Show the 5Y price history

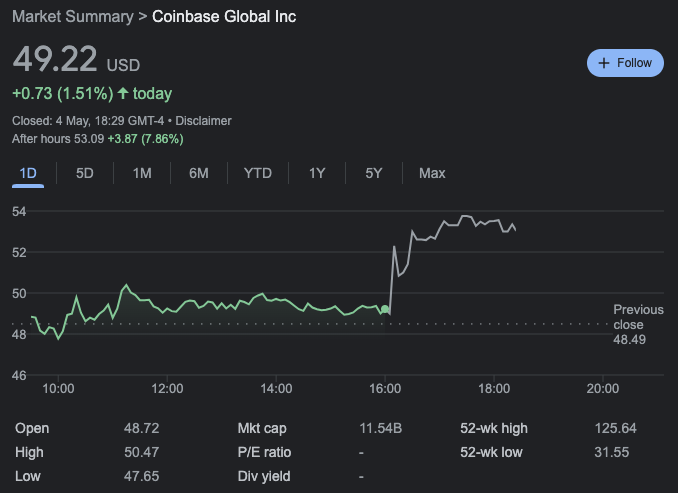pyautogui.click(x=374, y=173)
